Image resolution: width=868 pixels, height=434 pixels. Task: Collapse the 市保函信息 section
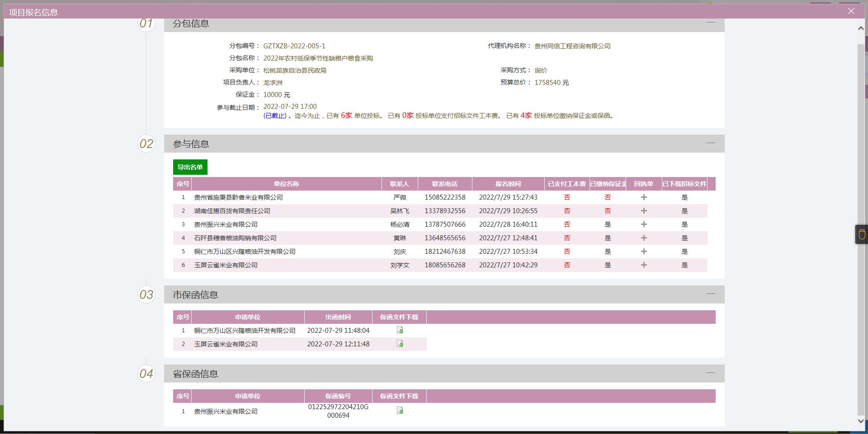711,294
